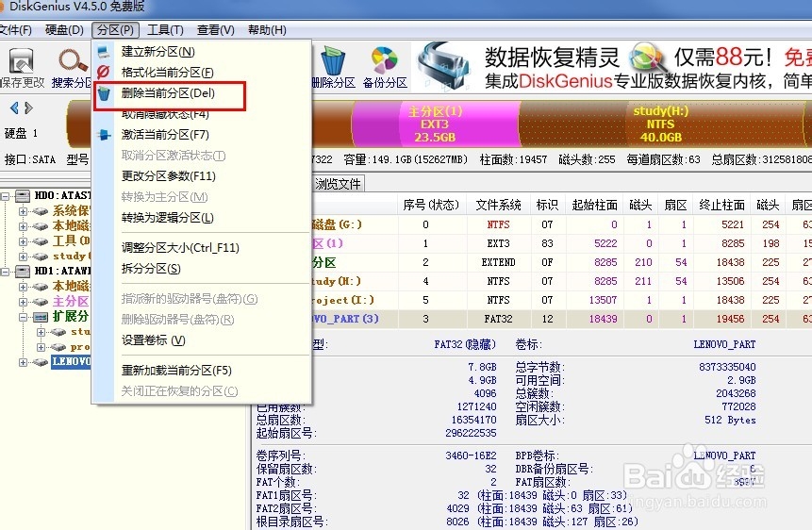812x530 pixels.
Task: Select the EXTEND partition row in table
Action: [561, 262]
